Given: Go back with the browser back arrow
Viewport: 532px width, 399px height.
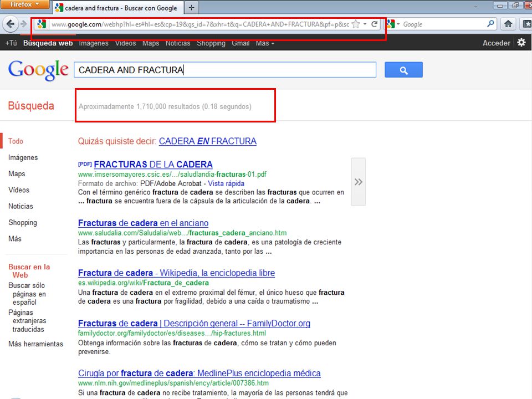Looking at the screenshot, I should point(10,24).
